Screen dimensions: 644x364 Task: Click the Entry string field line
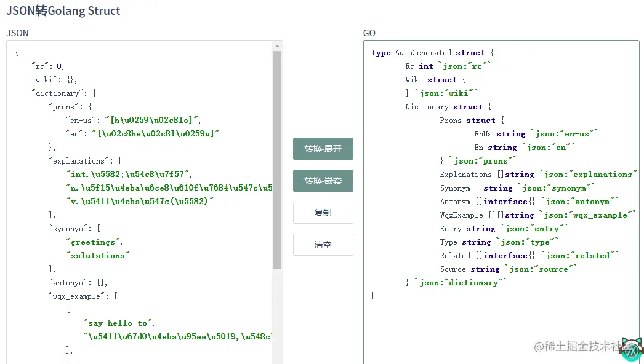click(504, 229)
